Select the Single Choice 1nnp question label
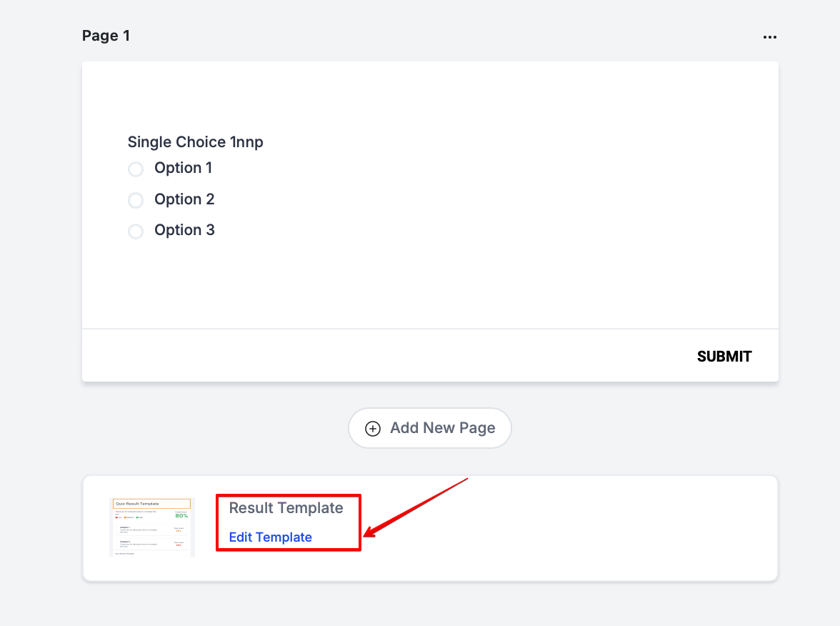 point(195,142)
